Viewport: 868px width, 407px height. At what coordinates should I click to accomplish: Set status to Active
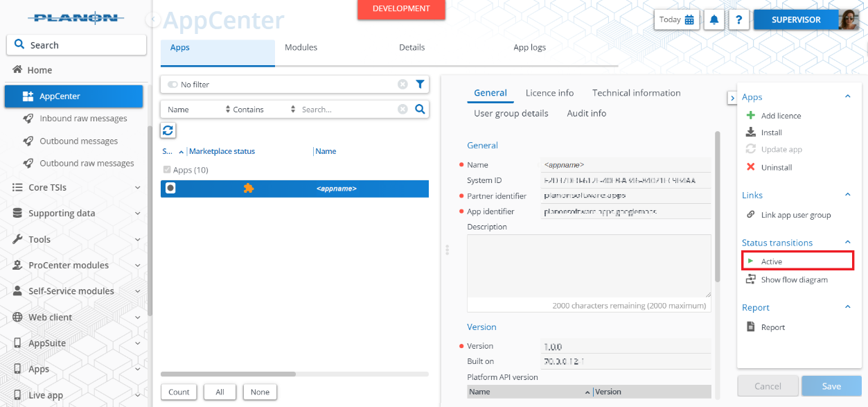click(797, 261)
